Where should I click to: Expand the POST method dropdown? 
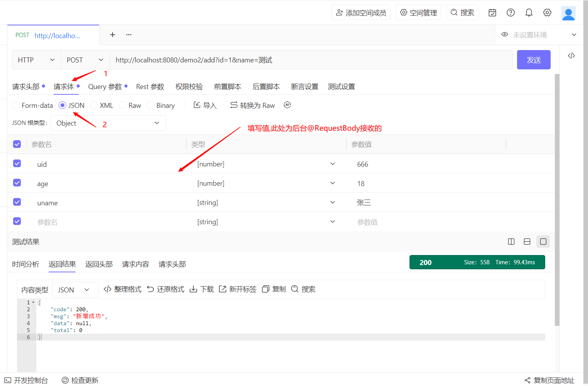[x=85, y=60]
